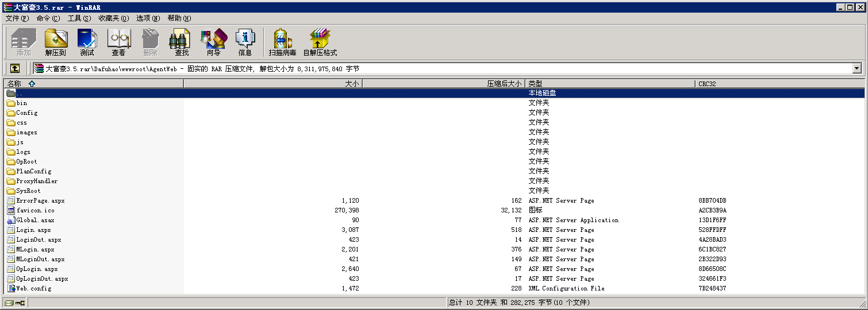Select the Web.config file

point(33,289)
